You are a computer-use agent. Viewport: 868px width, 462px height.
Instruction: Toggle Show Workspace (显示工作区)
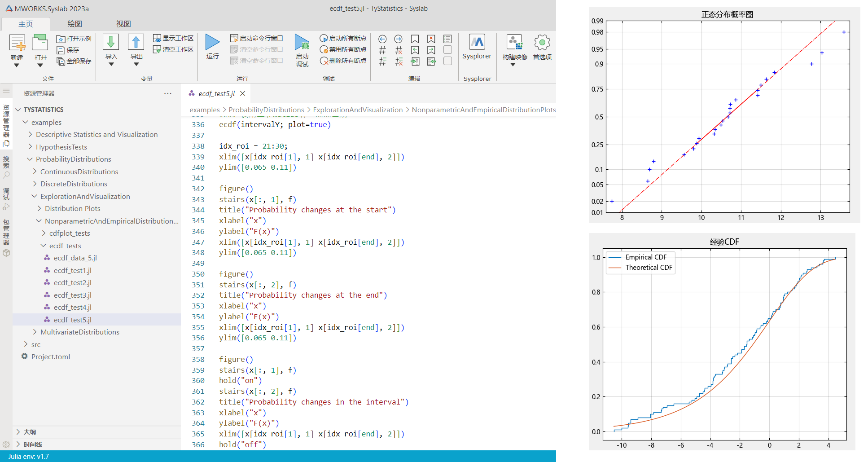tap(173, 39)
